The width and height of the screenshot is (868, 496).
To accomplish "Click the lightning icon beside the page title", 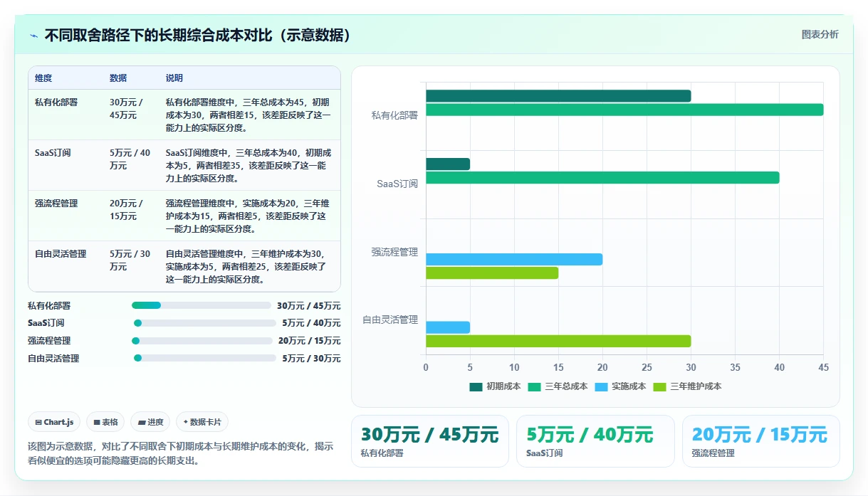I will pos(33,36).
